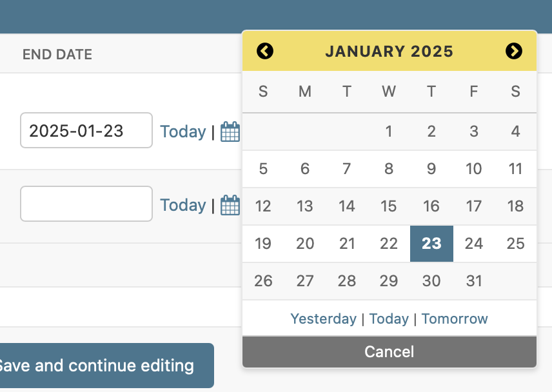Choose January 10 in calendar
The height and width of the screenshot is (392, 552).
[474, 169]
